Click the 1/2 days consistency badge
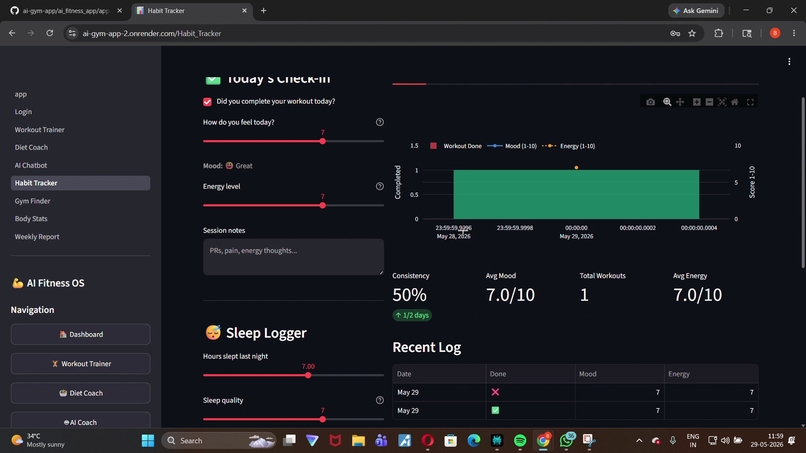The height and width of the screenshot is (453, 806). pyautogui.click(x=412, y=315)
